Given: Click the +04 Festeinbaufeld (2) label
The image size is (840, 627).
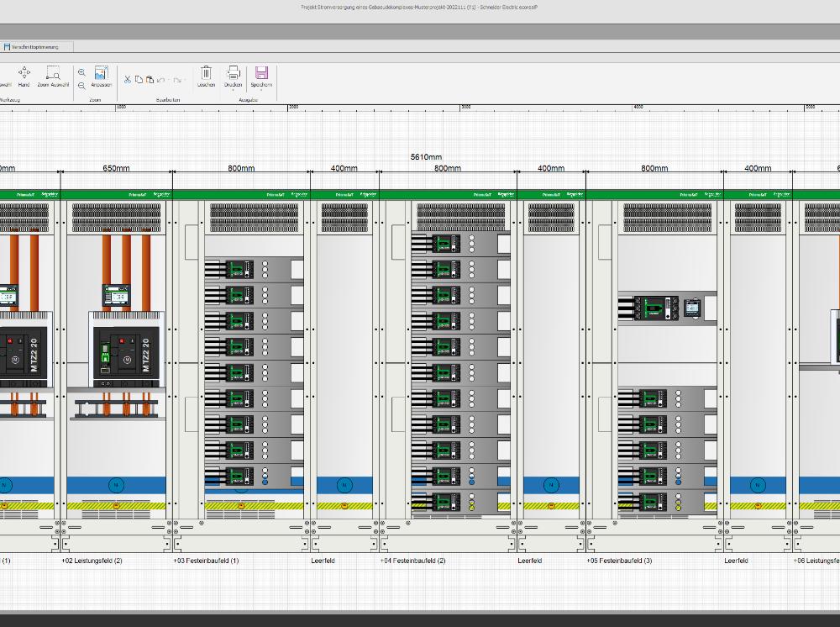Looking at the screenshot, I should click(x=412, y=561).
